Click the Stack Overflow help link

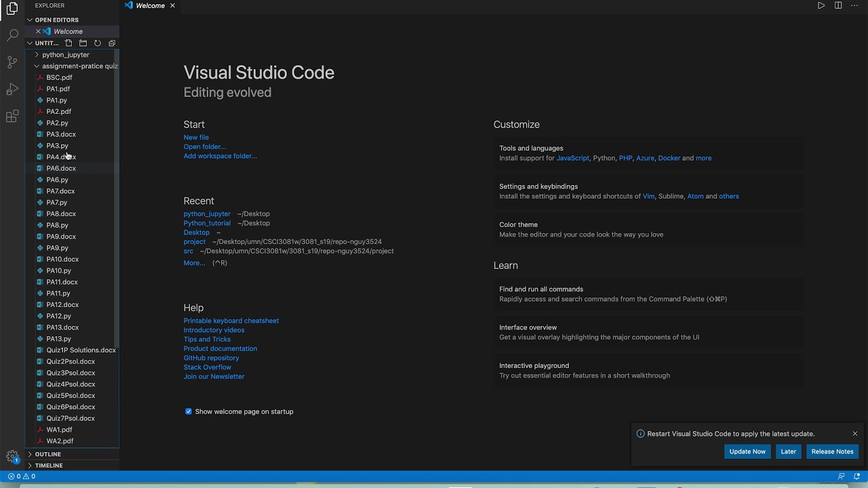pyautogui.click(x=208, y=367)
